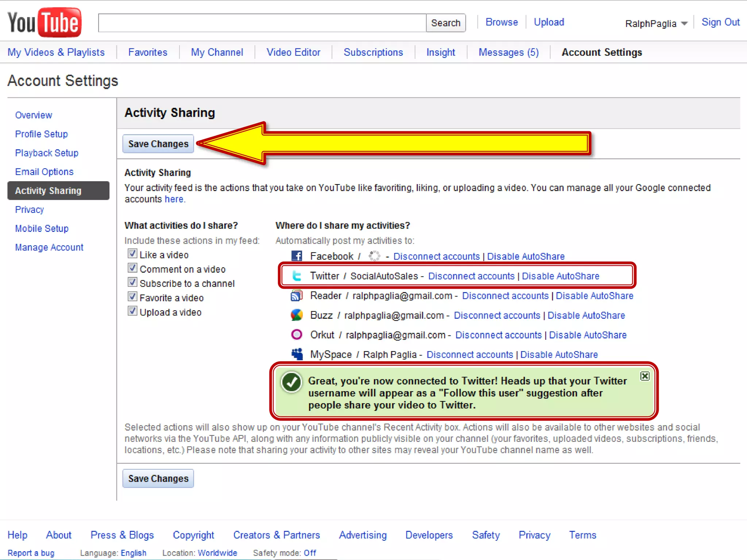
Task: Open the Video Editor tab
Action: coord(293,52)
